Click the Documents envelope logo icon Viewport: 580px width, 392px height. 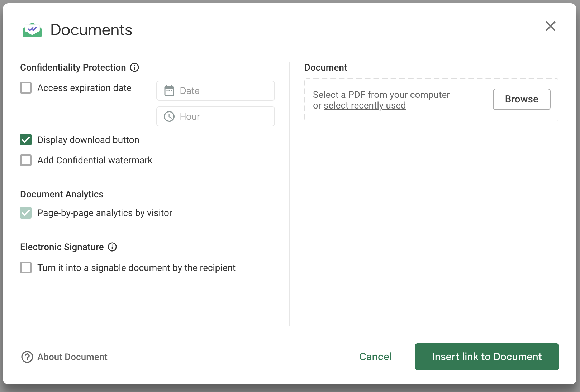tap(32, 30)
